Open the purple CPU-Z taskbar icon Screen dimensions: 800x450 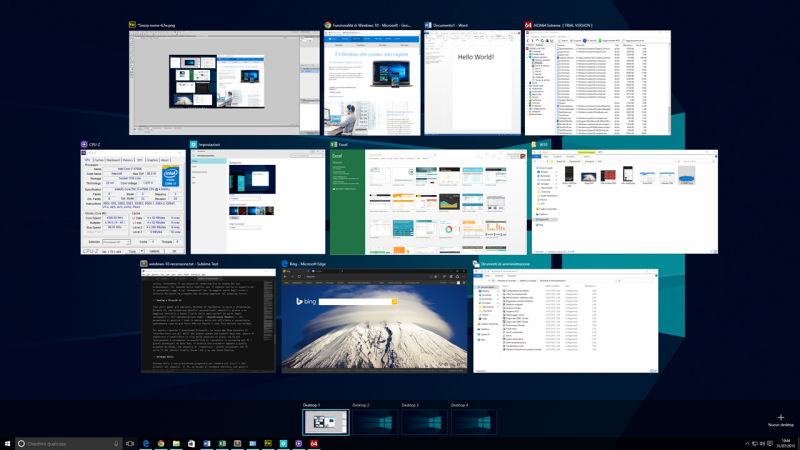click(298, 443)
